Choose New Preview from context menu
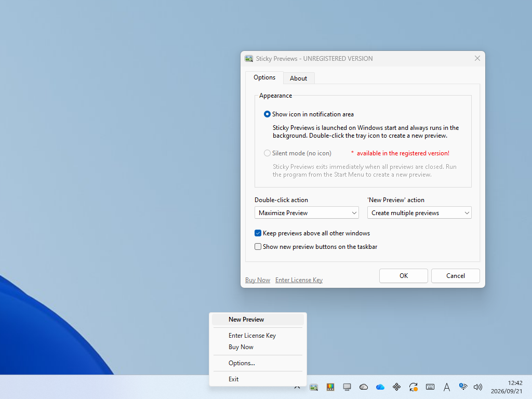 [258, 320]
